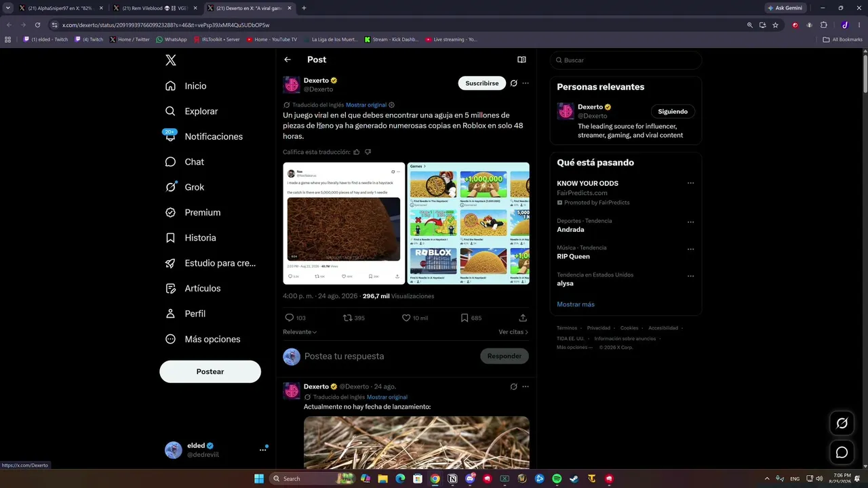This screenshot has height=488, width=868.
Task: Click the Siguiendo button for Dexerto
Action: tap(673, 112)
